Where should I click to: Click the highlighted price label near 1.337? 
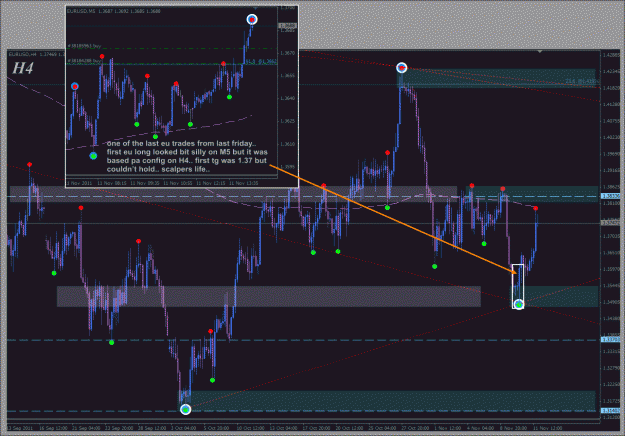click(x=610, y=340)
